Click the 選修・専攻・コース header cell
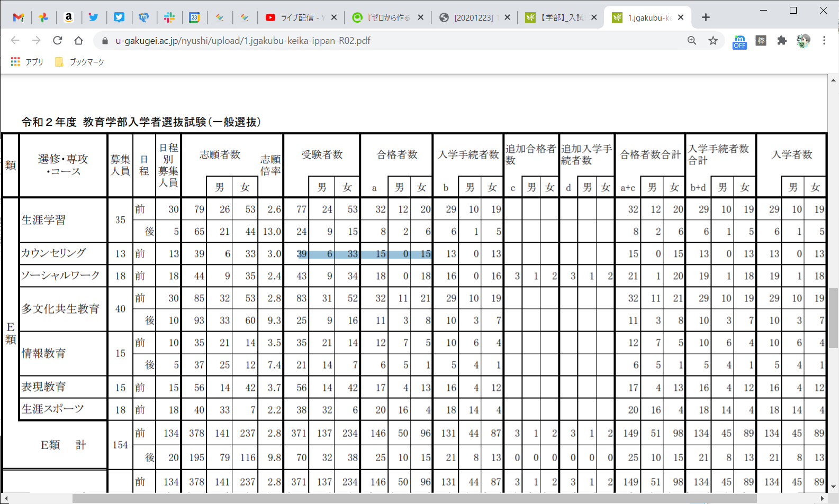Image resolution: width=839 pixels, height=504 pixels. 63,165
